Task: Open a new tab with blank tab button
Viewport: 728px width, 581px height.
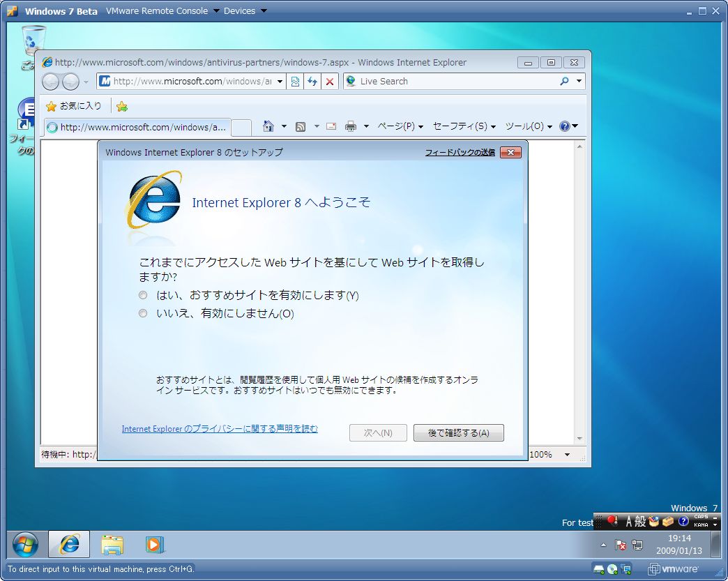Action: tap(241, 127)
